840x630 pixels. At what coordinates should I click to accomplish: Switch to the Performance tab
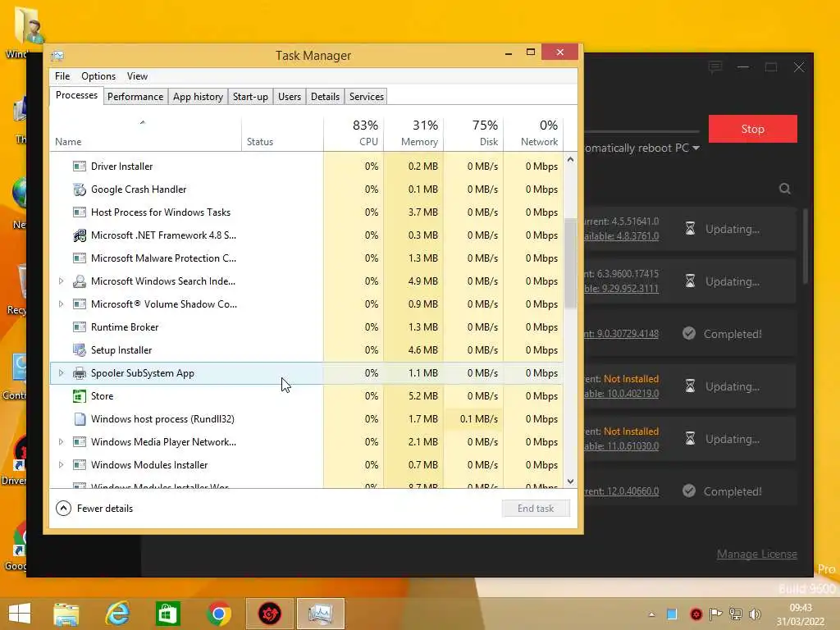[135, 97]
